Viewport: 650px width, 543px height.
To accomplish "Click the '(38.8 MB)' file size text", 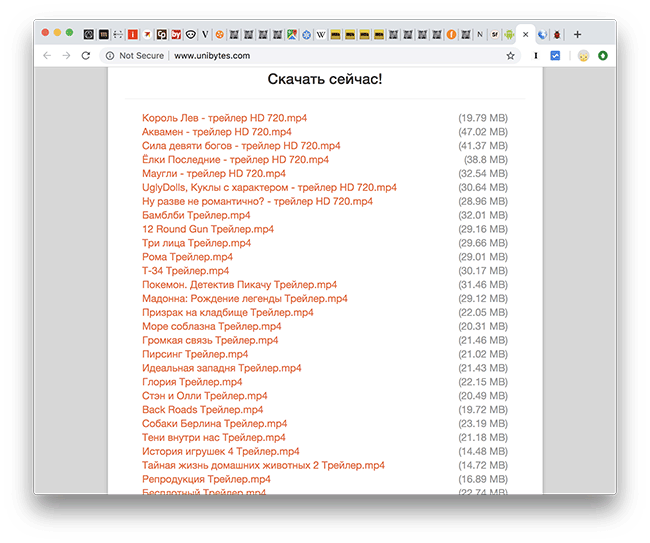I will pos(486,160).
